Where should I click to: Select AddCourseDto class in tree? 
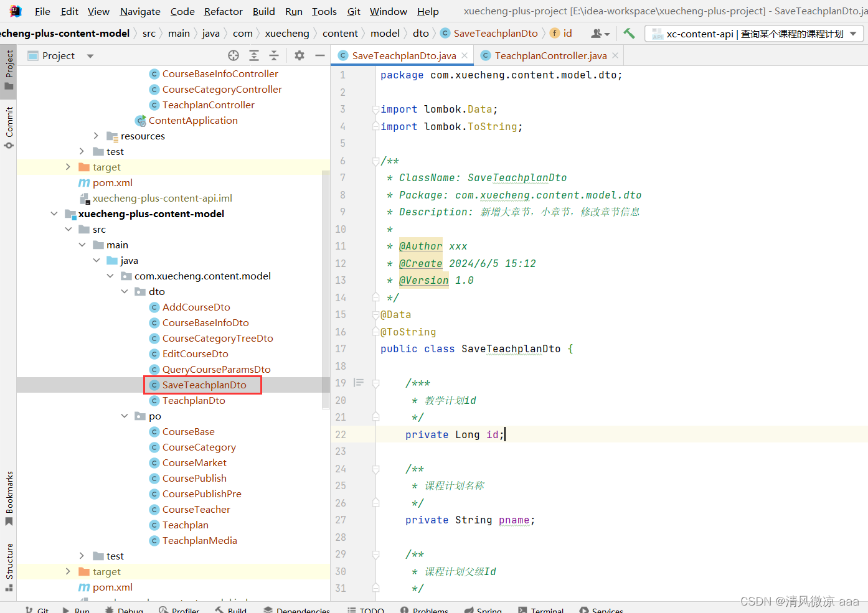pyautogui.click(x=196, y=307)
